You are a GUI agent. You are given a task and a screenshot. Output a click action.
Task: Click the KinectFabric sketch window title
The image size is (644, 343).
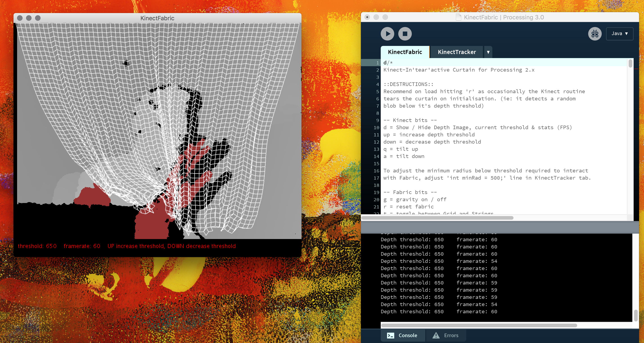click(157, 18)
